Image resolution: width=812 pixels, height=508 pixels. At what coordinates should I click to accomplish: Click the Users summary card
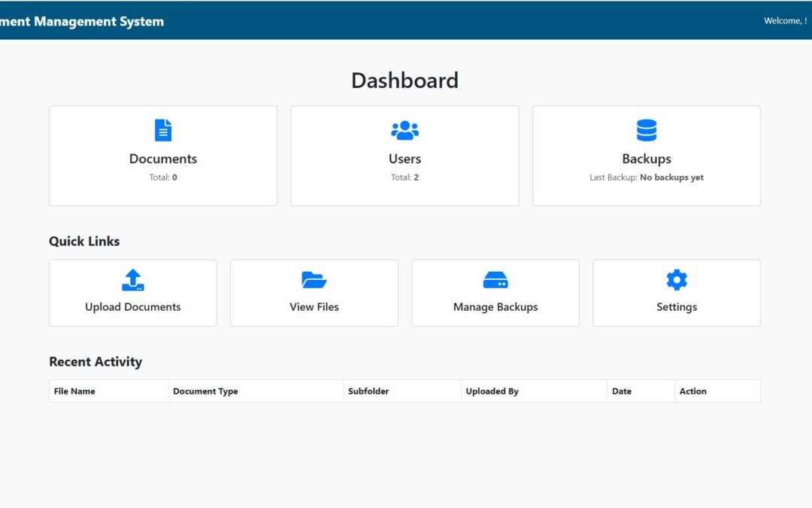click(x=404, y=155)
